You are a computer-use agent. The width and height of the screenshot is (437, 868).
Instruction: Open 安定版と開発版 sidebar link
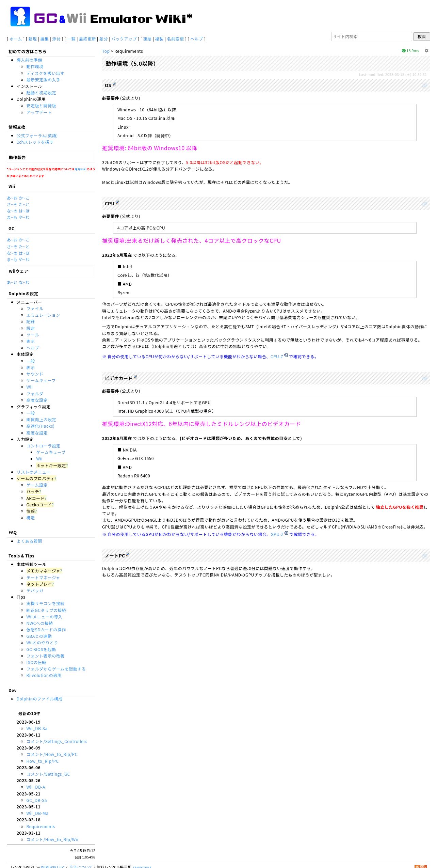coord(41,106)
